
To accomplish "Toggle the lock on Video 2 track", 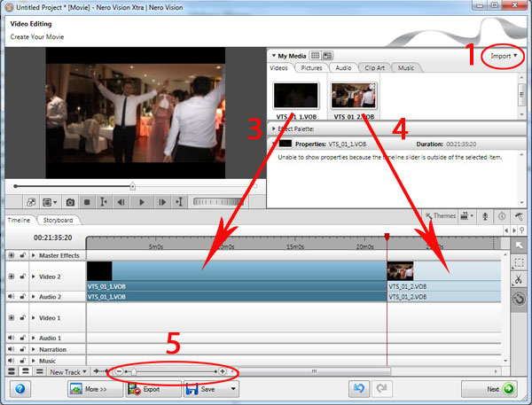I will coord(21,275).
